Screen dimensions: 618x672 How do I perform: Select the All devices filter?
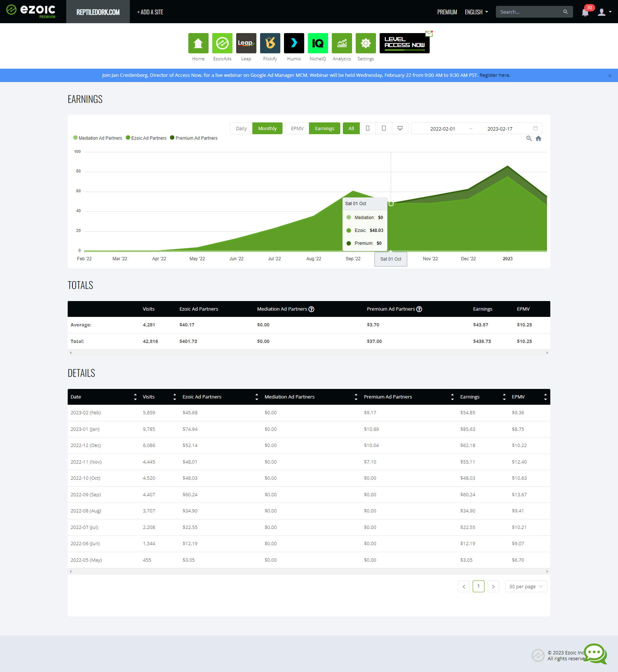point(351,128)
